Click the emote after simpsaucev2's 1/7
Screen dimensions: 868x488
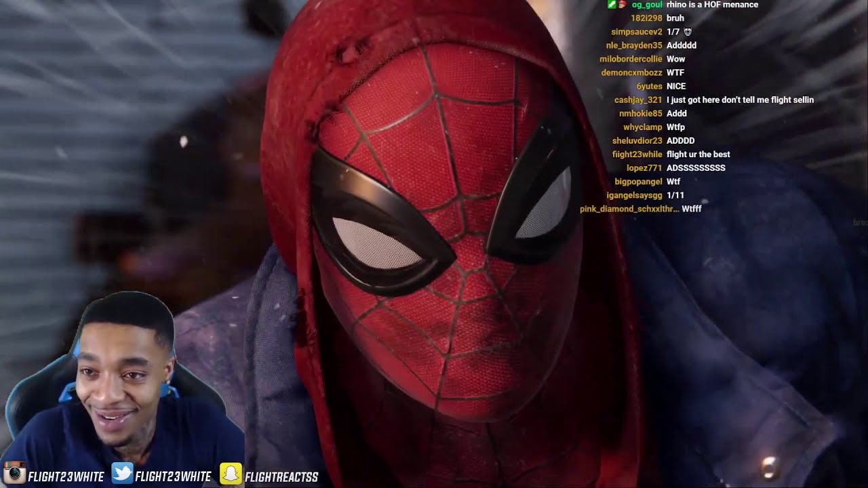coord(687,32)
